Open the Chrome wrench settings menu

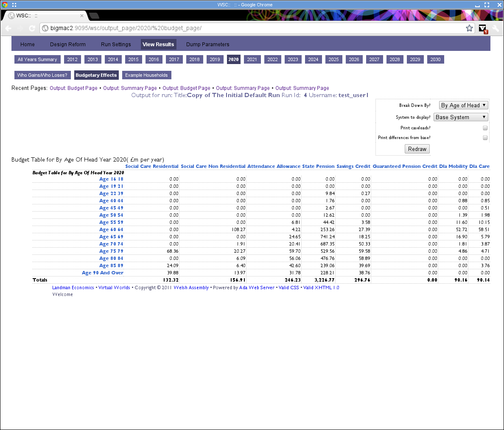click(x=496, y=28)
